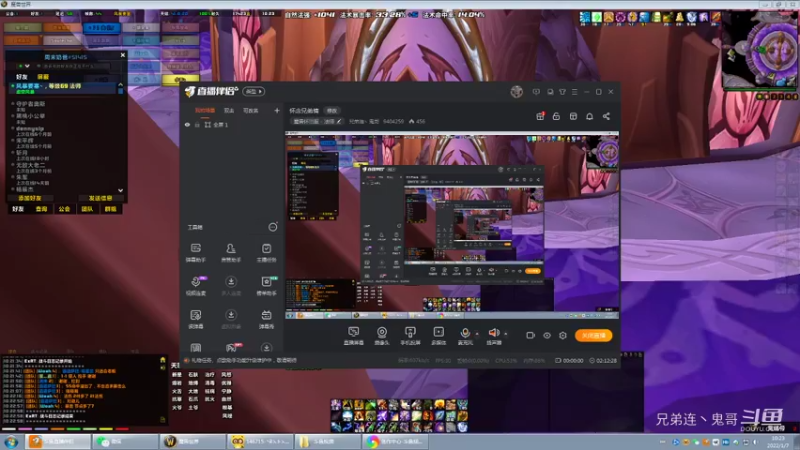
Task: Mute the speaker in streaming toolbar
Action: coord(493,335)
